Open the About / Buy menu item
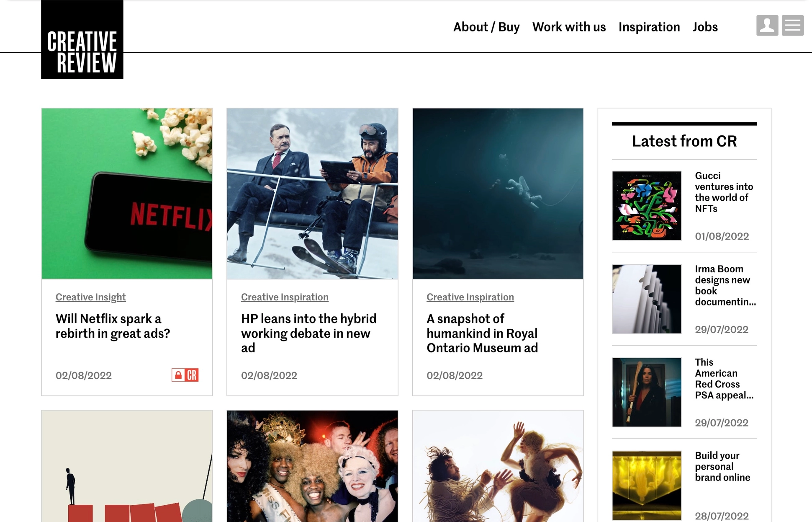The image size is (812, 522). point(486,27)
